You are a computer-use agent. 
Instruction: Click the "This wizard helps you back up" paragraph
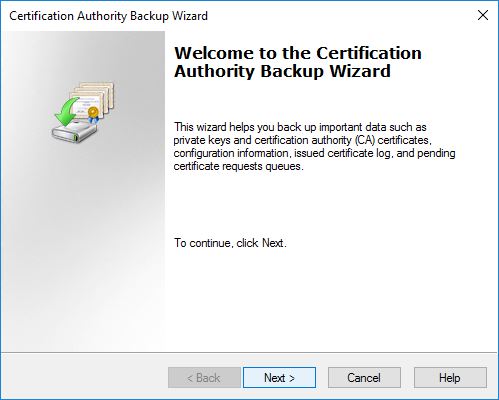[314, 146]
